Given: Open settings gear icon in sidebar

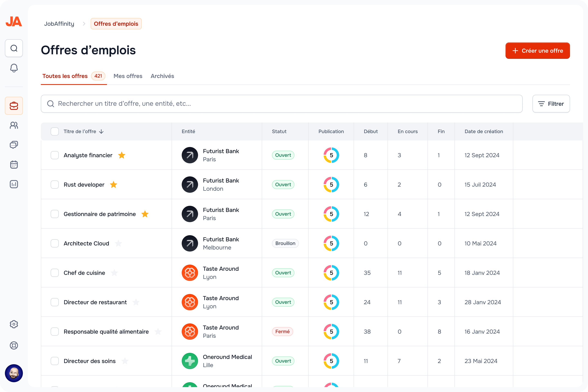Looking at the screenshot, I should tap(14, 324).
